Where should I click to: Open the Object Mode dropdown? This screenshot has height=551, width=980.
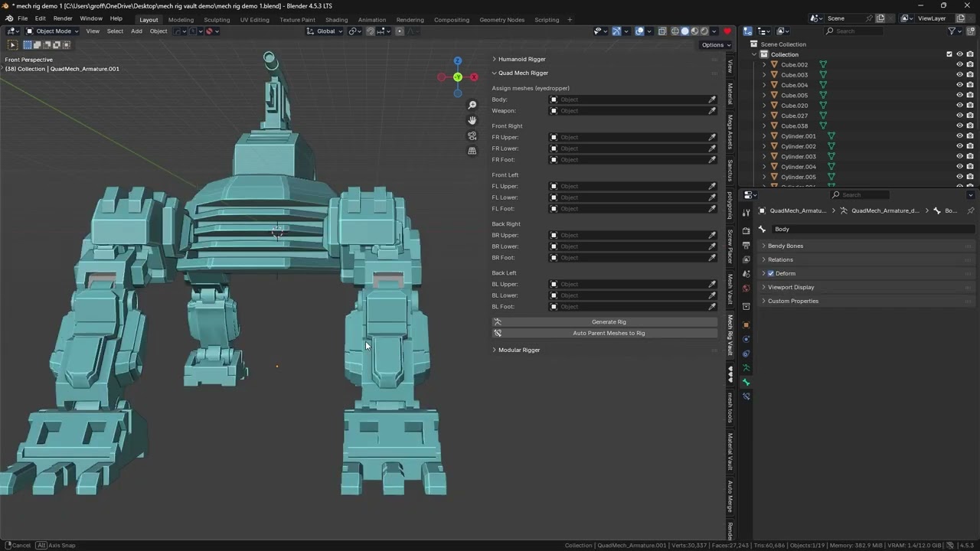point(52,31)
